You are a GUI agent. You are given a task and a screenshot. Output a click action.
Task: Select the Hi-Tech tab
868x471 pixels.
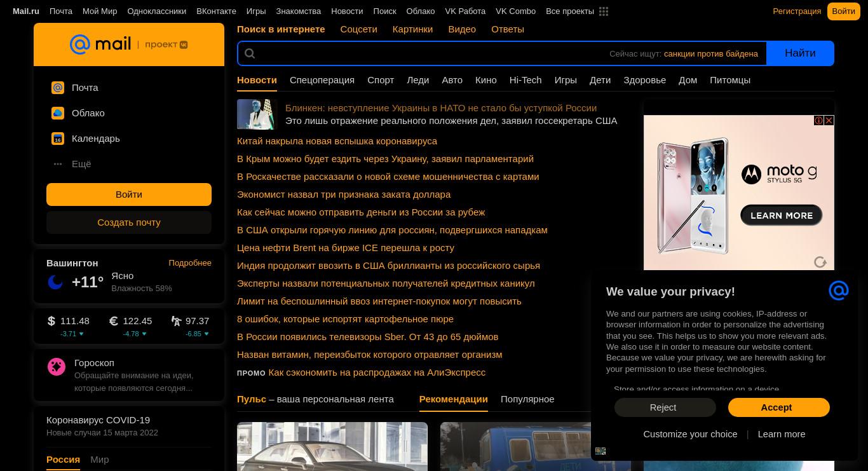coord(526,80)
